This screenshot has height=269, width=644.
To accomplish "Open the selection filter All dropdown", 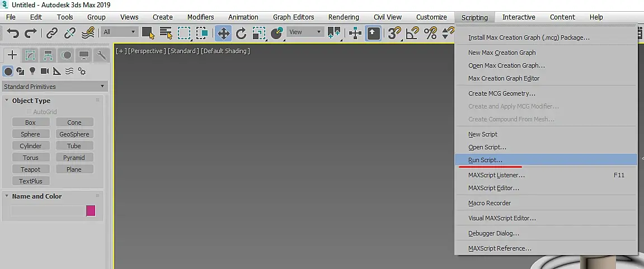I will click(119, 32).
